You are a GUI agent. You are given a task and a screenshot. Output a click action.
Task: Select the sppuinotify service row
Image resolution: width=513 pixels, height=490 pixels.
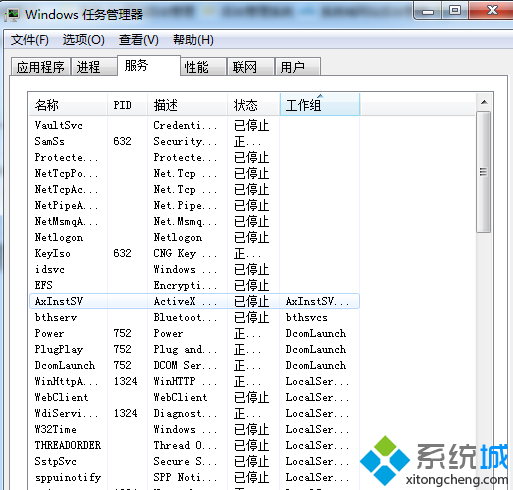pyautogui.click(x=194, y=477)
